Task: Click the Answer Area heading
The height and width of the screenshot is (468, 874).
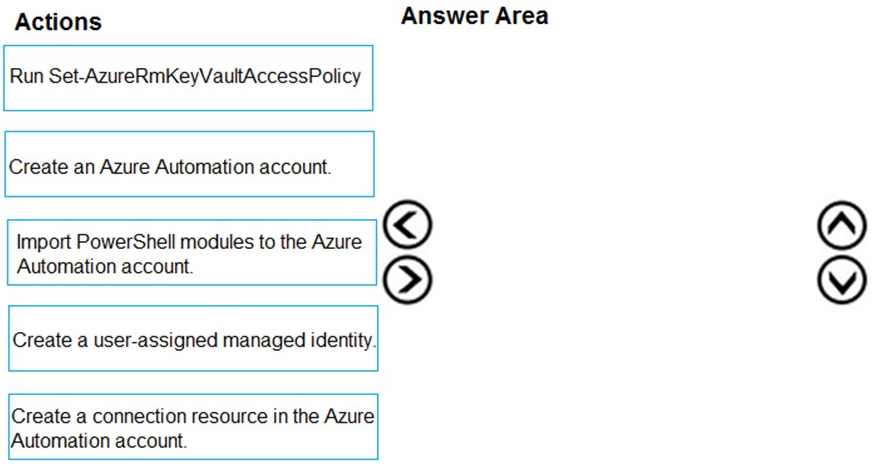Action: tap(474, 16)
